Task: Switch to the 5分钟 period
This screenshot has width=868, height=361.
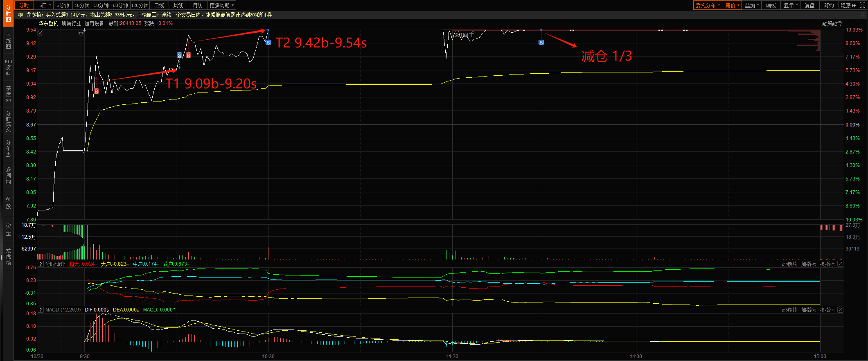Action: [x=63, y=5]
